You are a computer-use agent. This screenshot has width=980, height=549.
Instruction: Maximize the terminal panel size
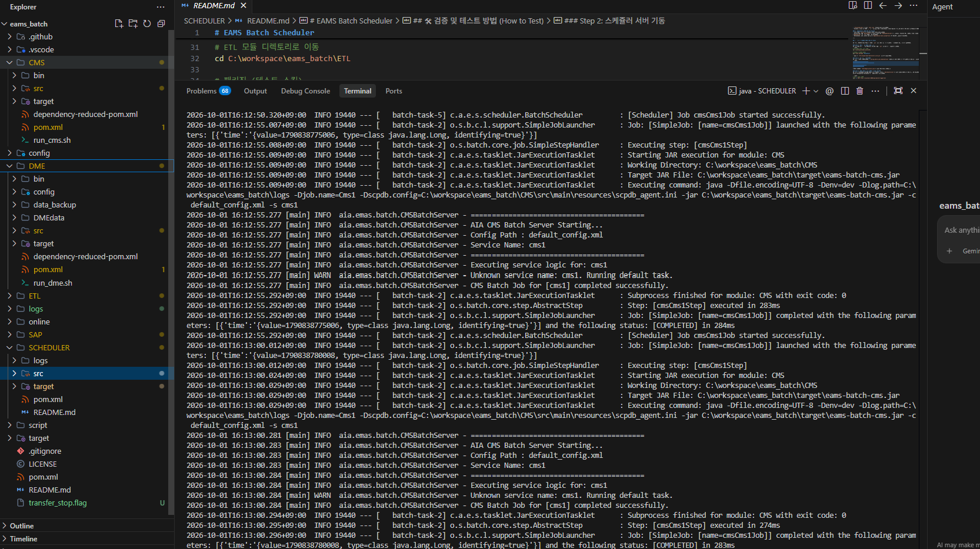point(898,91)
